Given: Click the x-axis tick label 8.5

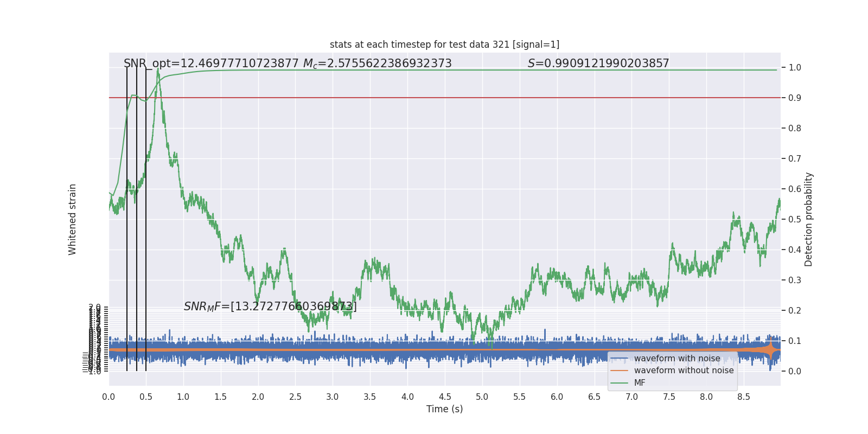Looking at the screenshot, I should point(744,397).
